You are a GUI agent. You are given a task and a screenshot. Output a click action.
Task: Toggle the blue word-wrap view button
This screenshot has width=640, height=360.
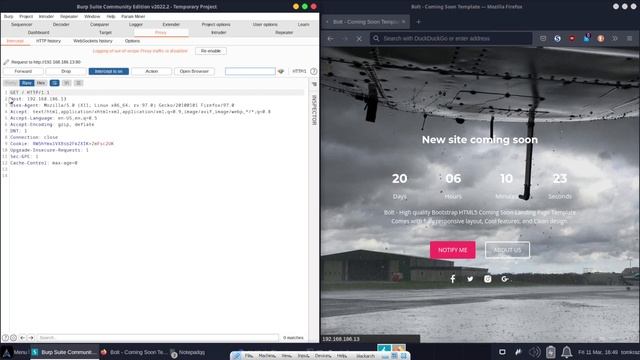tap(54, 83)
